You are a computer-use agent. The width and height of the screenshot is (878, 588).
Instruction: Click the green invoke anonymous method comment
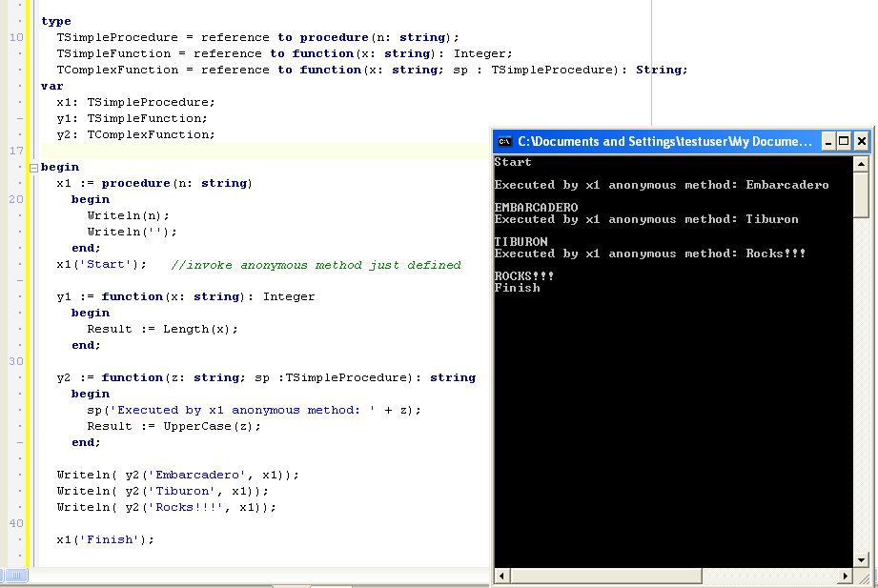point(316,265)
